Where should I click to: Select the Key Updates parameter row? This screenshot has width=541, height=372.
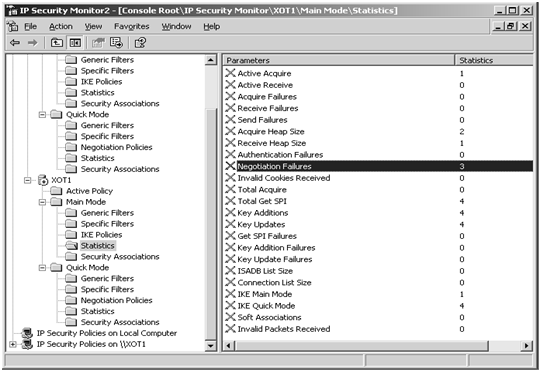pyautogui.click(x=379, y=224)
